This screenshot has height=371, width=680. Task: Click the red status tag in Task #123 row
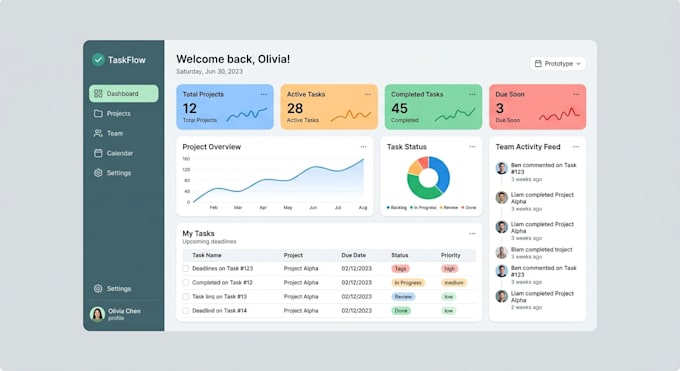pyautogui.click(x=400, y=269)
